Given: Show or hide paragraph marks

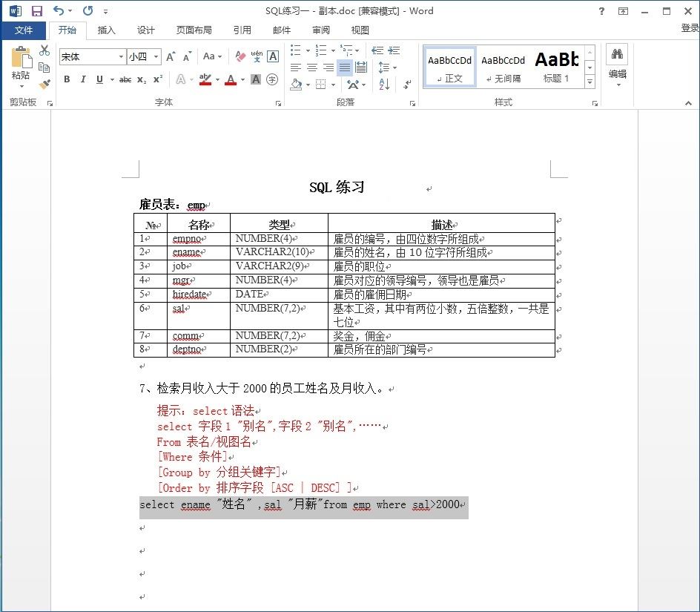Looking at the screenshot, I should point(406,84).
